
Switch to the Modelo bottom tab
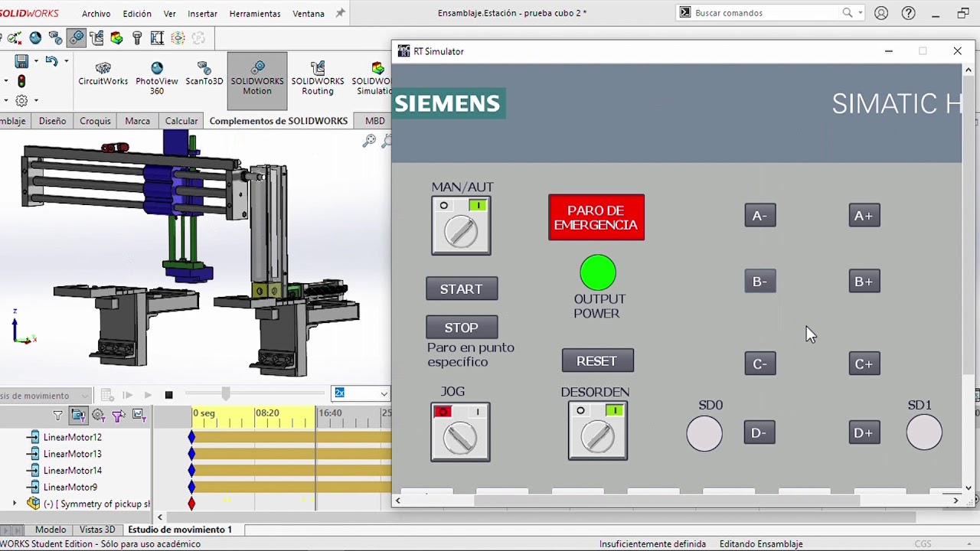pos(51,530)
